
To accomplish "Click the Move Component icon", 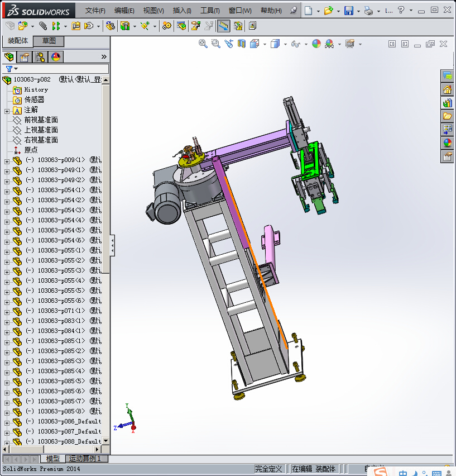I will (x=89, y=26).
